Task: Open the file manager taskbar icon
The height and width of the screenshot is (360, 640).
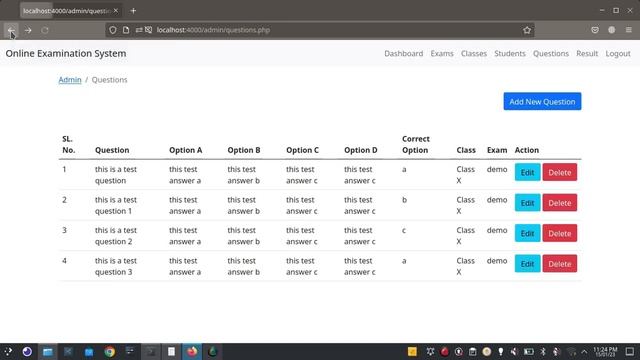Action: [x=48, y=351]
